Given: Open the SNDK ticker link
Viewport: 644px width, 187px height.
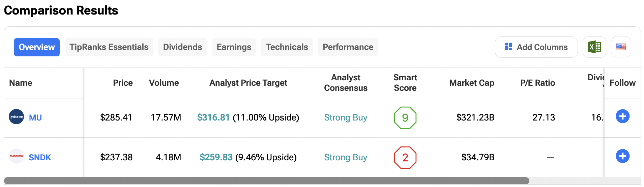Looking at the screenshot, I should pyautogui.click(x=40, y=157).
